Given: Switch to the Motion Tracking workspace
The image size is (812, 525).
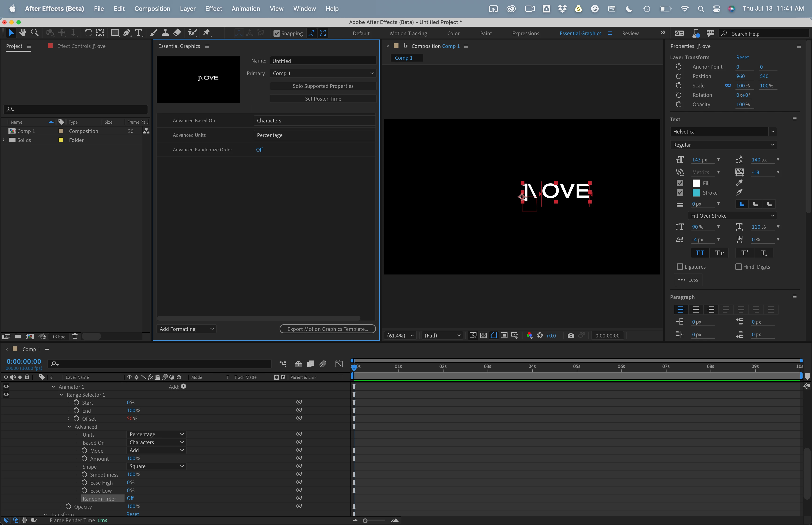Looking at the screenshot, I should click(408, 33).
